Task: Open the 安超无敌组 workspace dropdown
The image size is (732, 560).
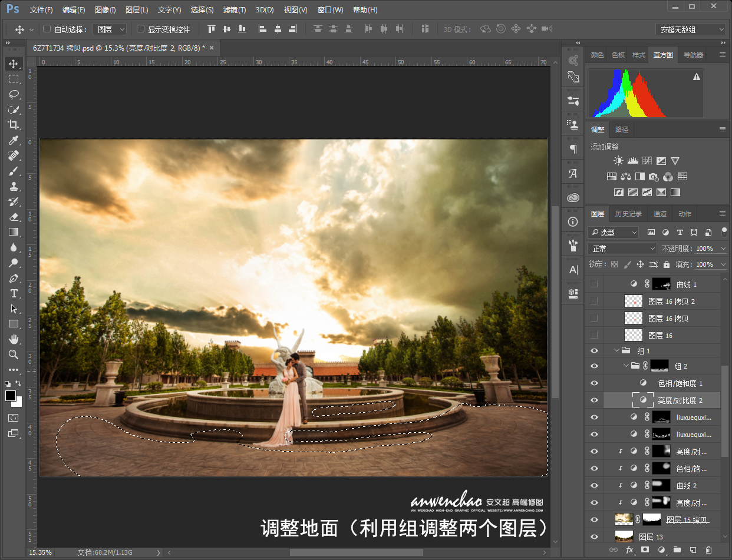Action: tap(691, 29)
